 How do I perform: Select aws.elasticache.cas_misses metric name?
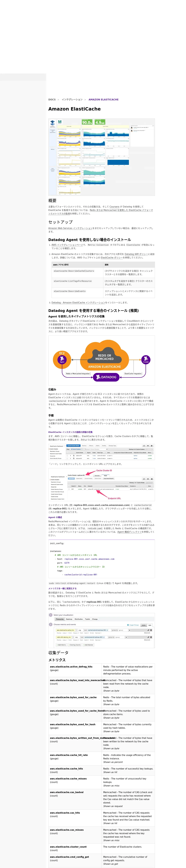pyautogui.click(x=67, y=830)
